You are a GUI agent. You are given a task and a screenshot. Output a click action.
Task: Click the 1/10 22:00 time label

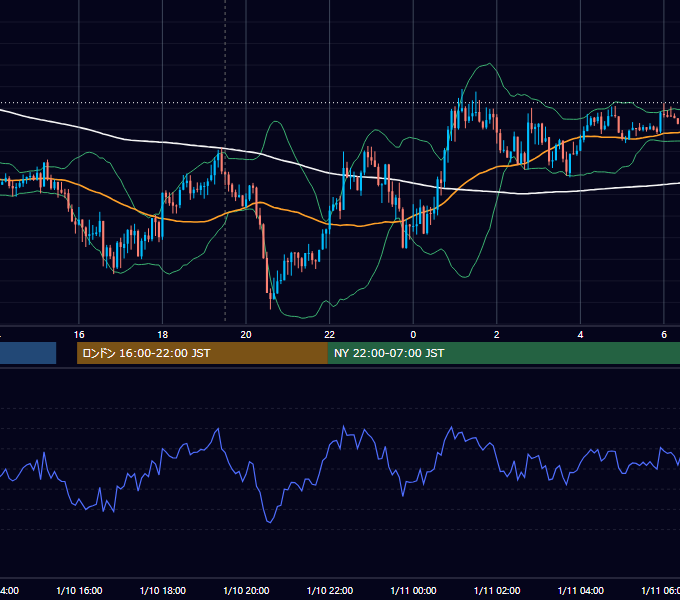tap(330, 590)
